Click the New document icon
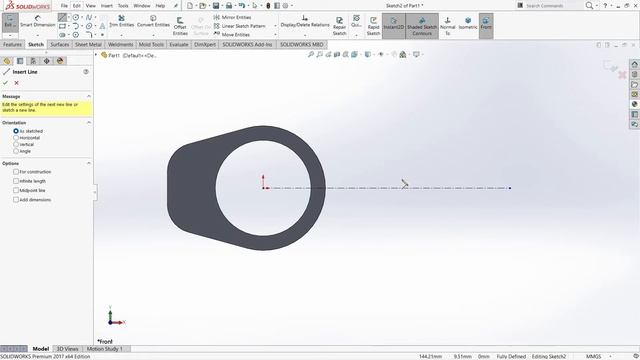The width and height of the screenshot is (640, 360). [x=190, y=6]
